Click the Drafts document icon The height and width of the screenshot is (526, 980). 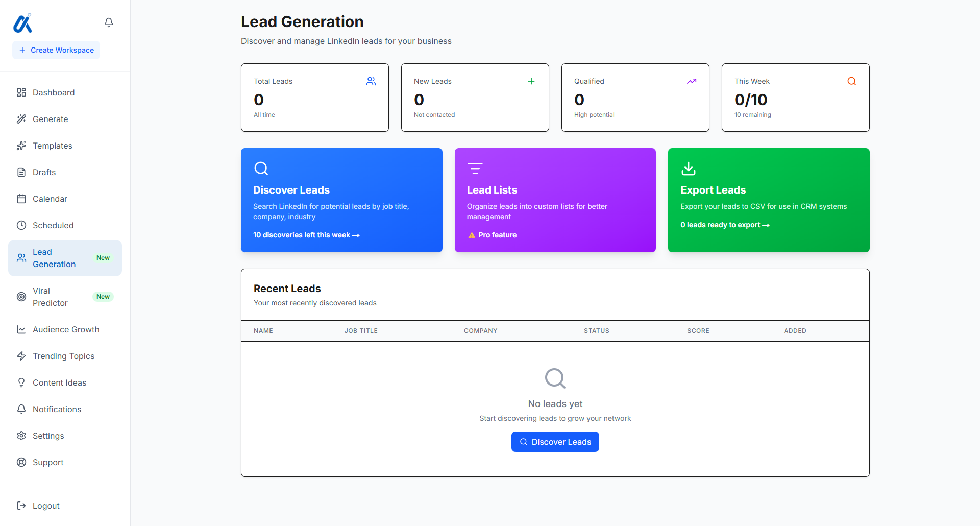pos(21,172)
